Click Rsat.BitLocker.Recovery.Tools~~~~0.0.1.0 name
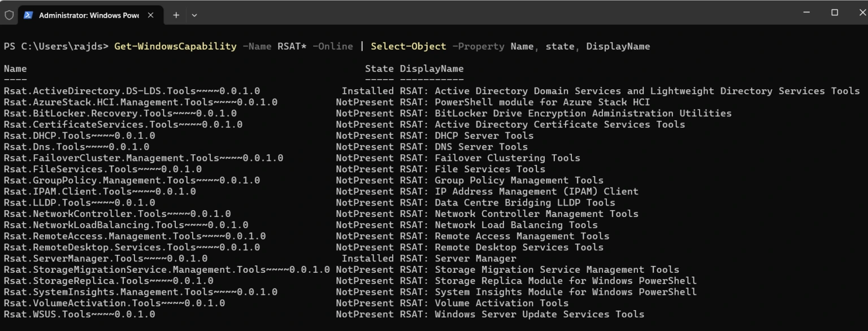The image size is (868, 331). point(120,114)
